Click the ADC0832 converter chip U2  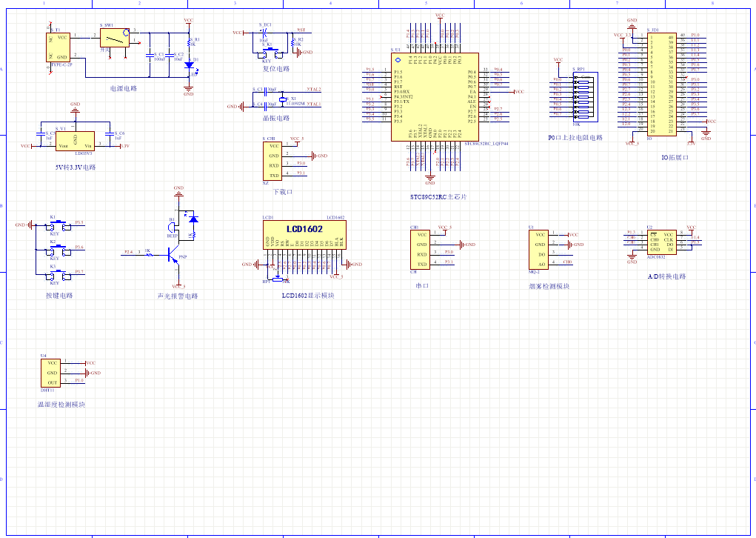pyautogui.click(x=660, y=241)
